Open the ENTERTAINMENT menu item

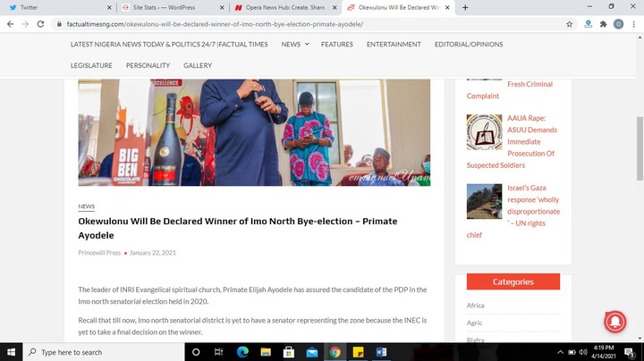point(394,45)
